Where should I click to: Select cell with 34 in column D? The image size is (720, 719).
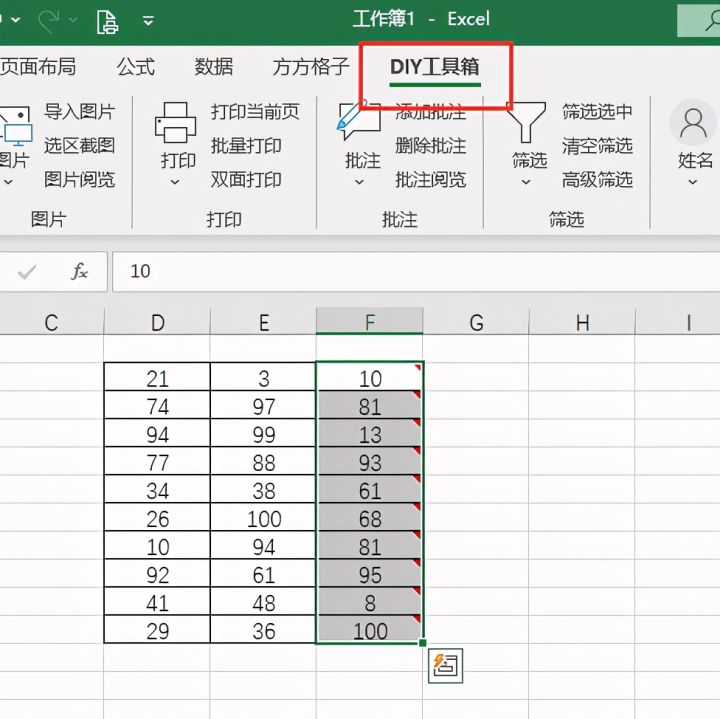tap(158, 489)
